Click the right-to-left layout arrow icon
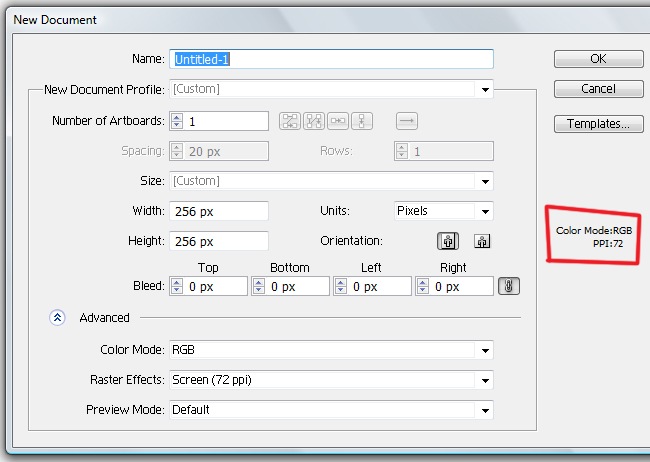The height and width of the screenshot is (462, 650). click(407, 121)
